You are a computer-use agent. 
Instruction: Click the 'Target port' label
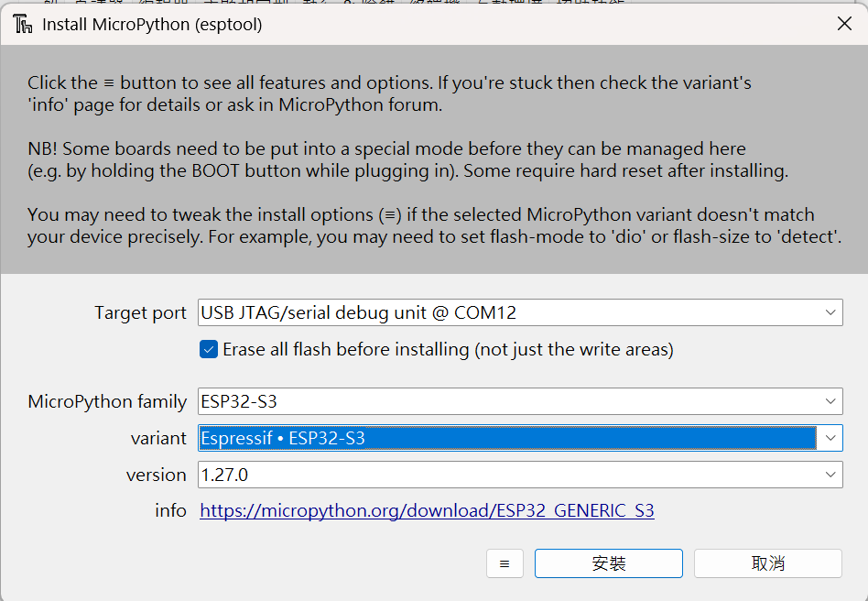tap(140, 313)
